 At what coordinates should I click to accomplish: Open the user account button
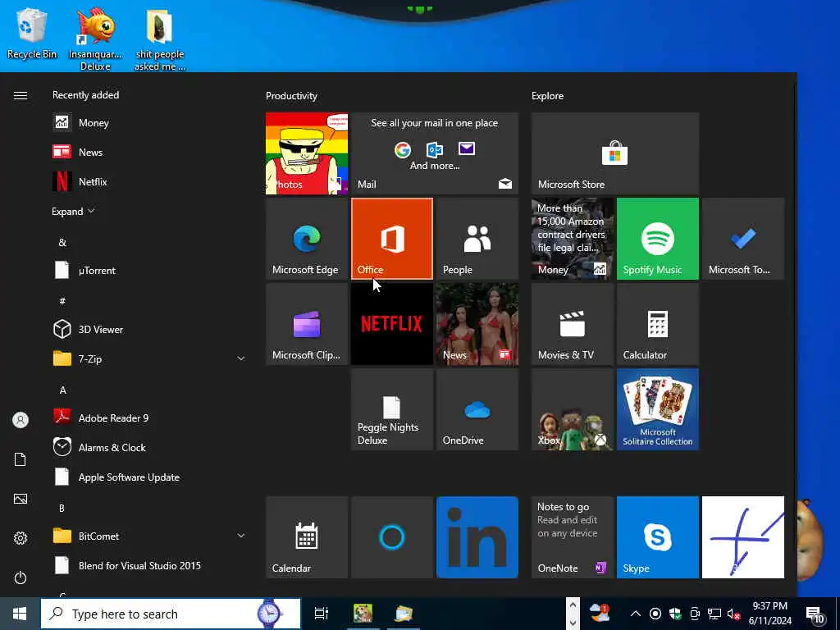coord(21,420)
